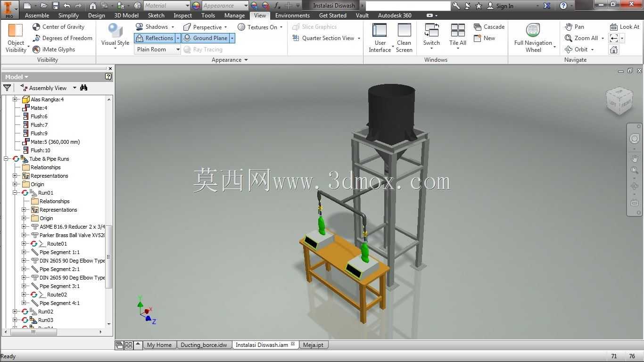
Task: Toggle Shadows in the Appearance panel
Action: pos(152,27)
